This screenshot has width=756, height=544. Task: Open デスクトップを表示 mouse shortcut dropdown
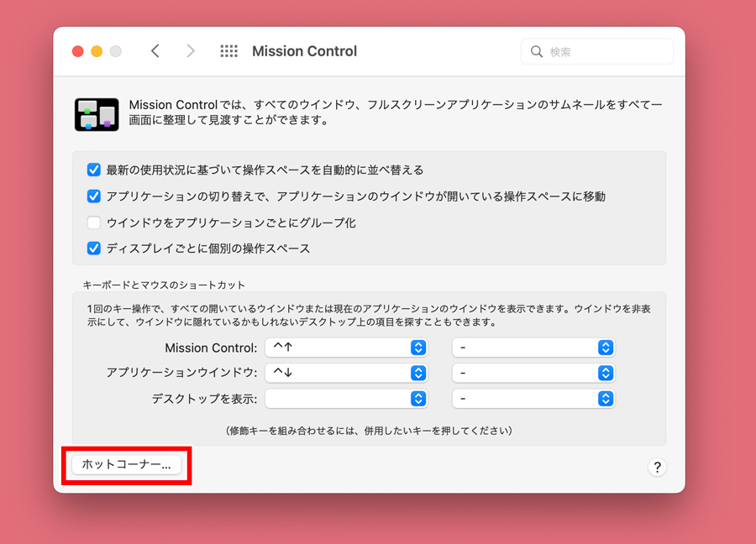(x=533, y=399)
